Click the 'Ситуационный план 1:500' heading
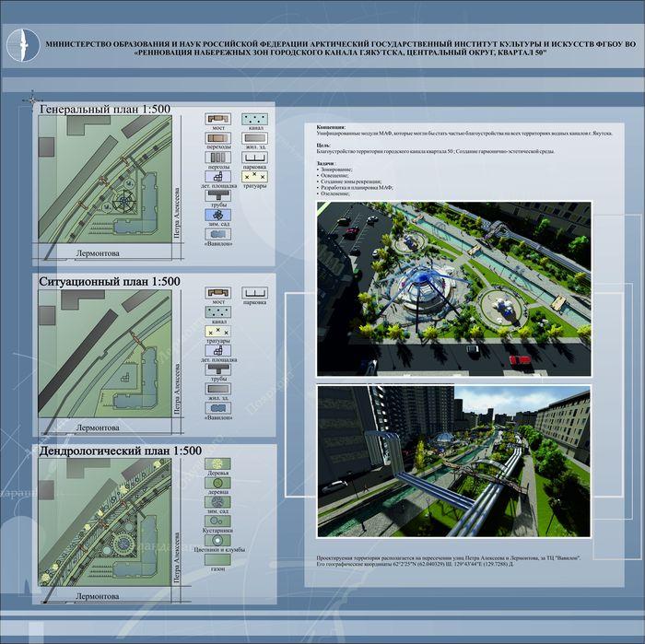Screen dimensions: 645x644 (110, 282)
